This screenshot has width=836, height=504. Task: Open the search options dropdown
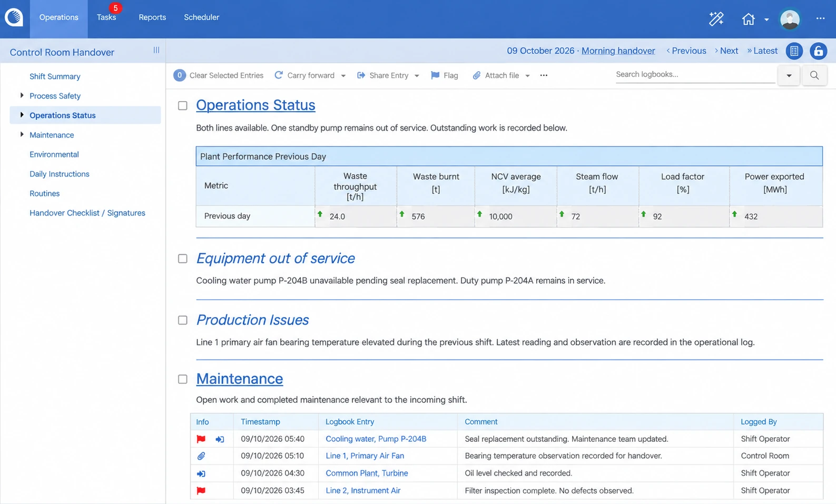click(x=789, y=75)
